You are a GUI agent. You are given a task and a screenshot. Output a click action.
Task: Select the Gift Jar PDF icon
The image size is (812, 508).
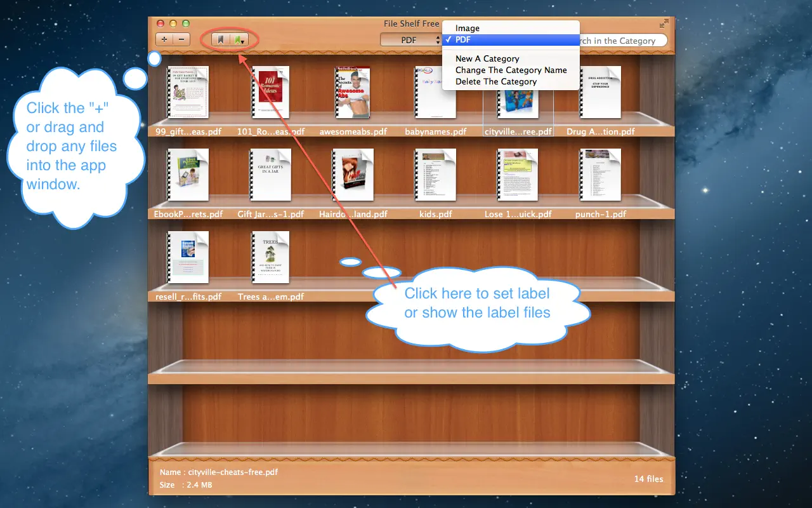(270, 175)
